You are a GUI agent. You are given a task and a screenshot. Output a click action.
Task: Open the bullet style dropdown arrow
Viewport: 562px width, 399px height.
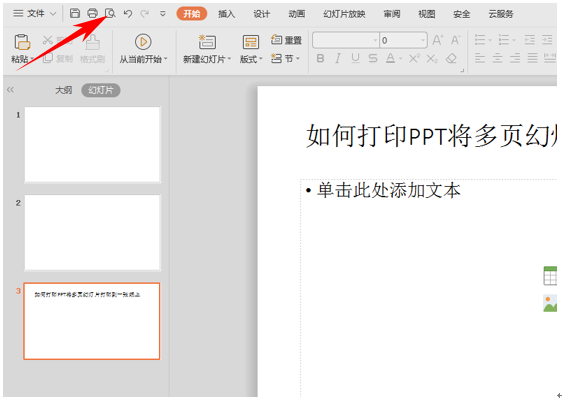489,40
